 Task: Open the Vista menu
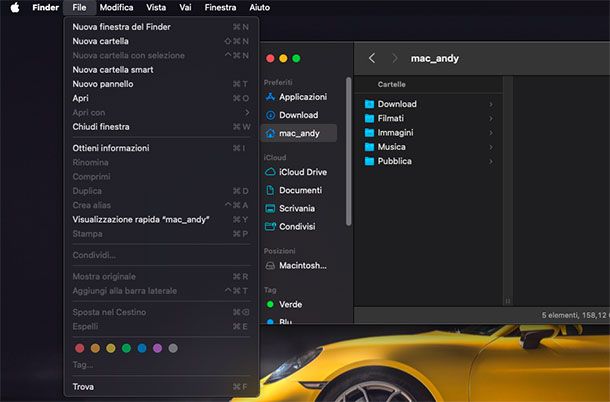[156, 7]
